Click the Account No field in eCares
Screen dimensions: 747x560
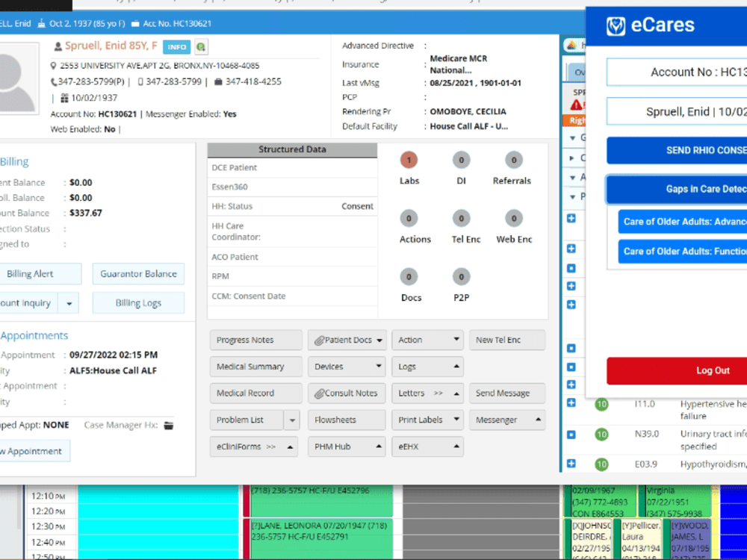677,72
